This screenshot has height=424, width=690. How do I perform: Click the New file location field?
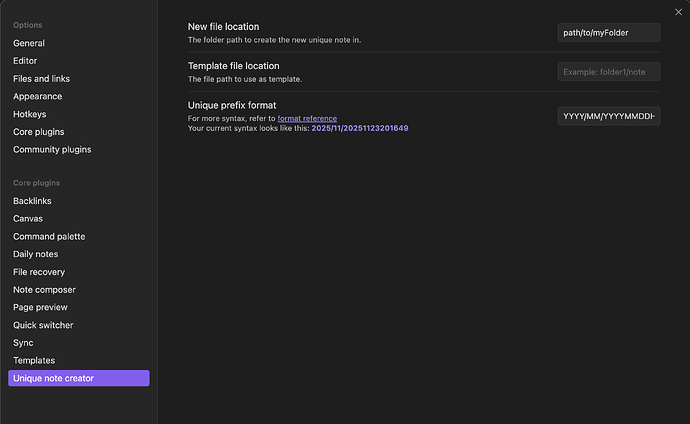click(608, 33)
